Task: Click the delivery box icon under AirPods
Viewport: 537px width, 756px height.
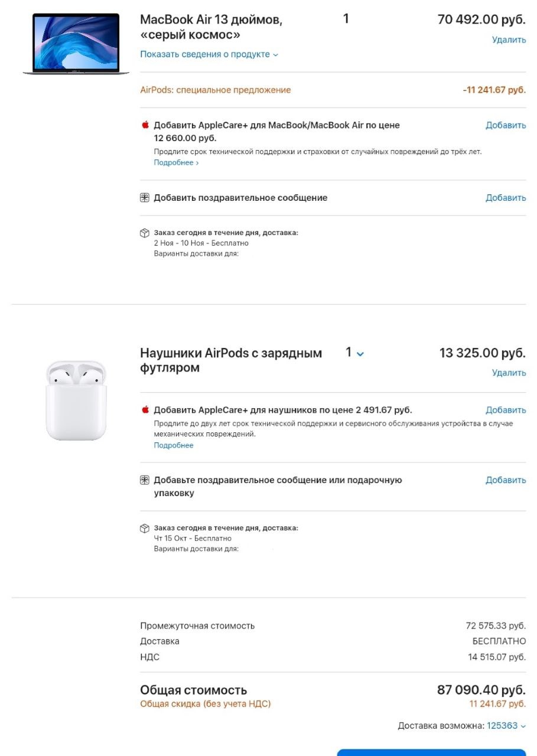Action: click(x=145, y=528)
